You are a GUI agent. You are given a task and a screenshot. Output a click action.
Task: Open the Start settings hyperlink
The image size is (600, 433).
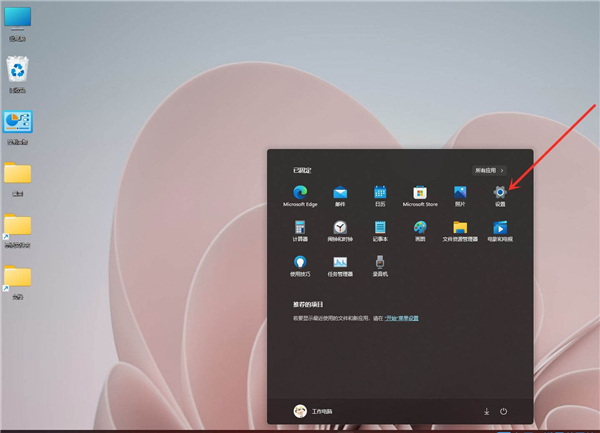click(x=401, y=318)
